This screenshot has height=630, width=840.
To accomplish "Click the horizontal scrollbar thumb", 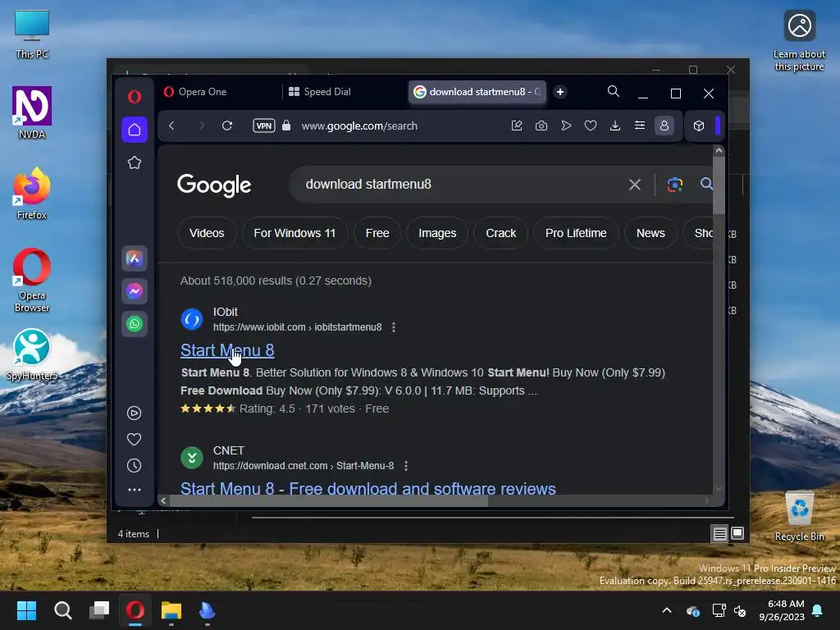I will [x=328, y=501].
